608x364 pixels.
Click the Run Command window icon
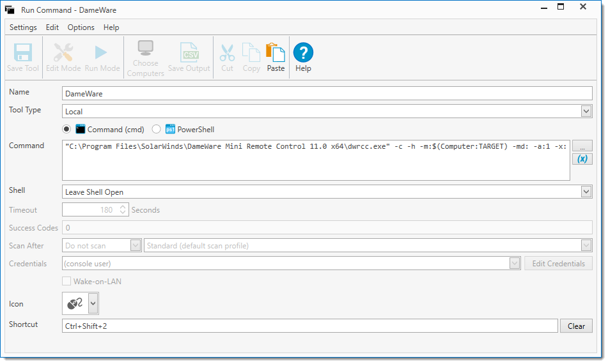[10, 10]
